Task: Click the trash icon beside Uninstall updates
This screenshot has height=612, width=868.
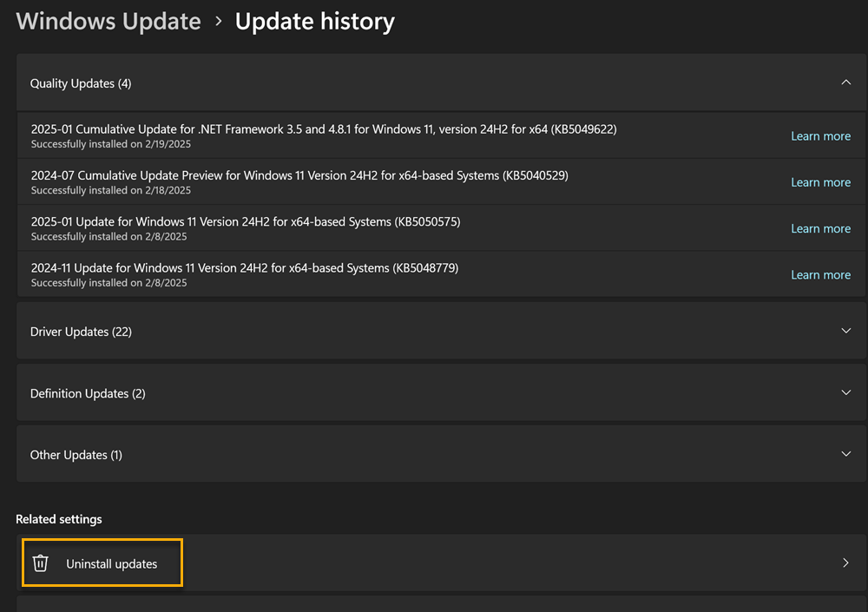Action: click(40, 563)
